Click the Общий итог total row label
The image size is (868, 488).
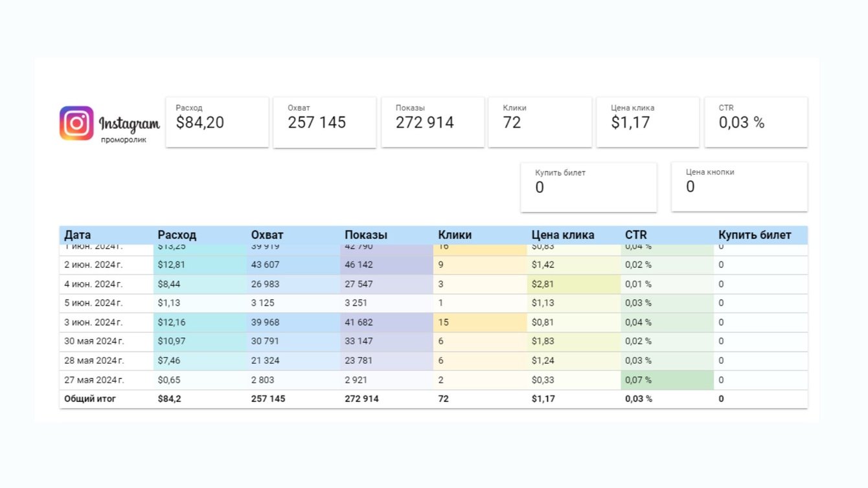click(91, 399)
